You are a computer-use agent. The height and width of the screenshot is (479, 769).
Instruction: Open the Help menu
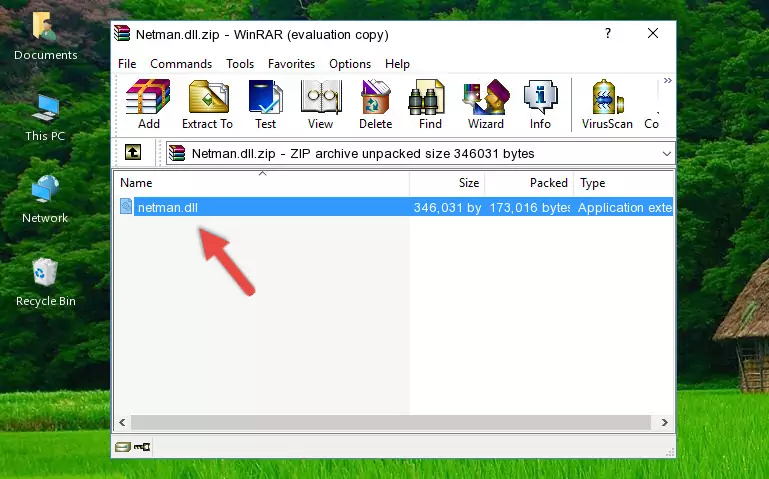tap(397, 64)
